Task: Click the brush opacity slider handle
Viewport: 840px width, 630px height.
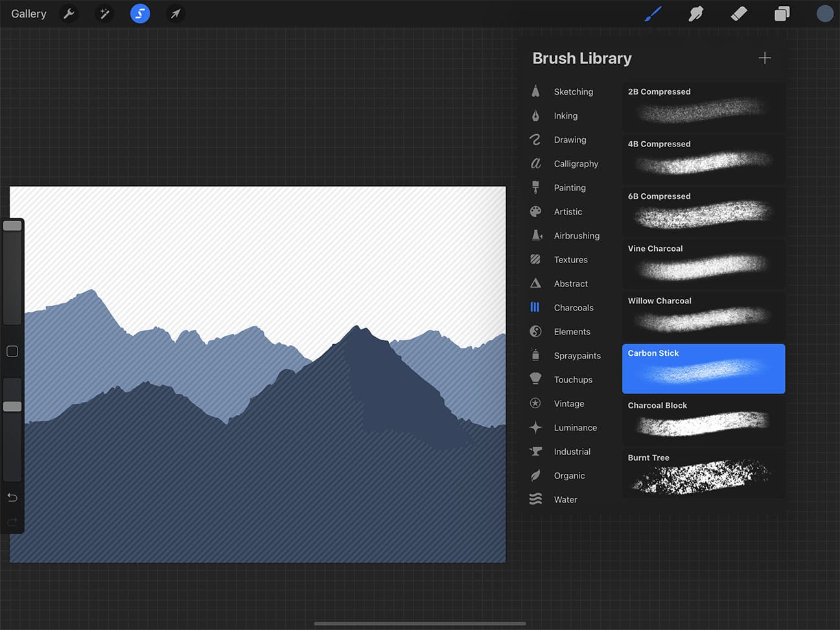Action: (x=12, y=406)
